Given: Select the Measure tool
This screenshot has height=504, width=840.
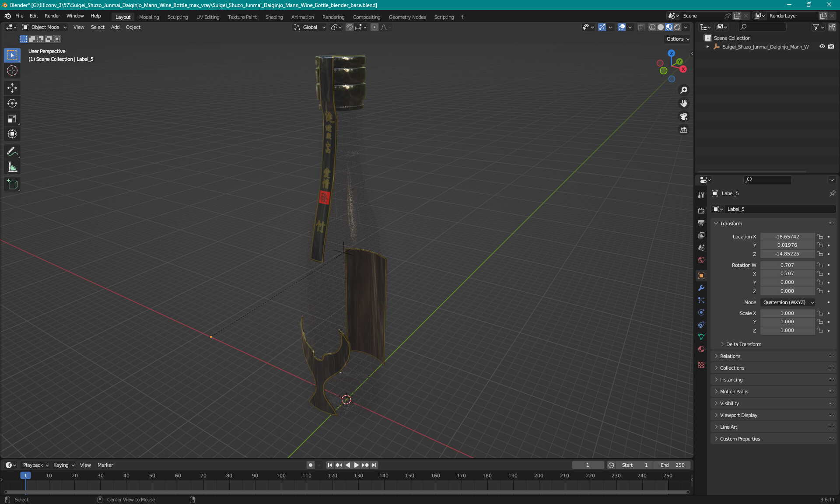Looking at the screenshot, I should [12, 167].
